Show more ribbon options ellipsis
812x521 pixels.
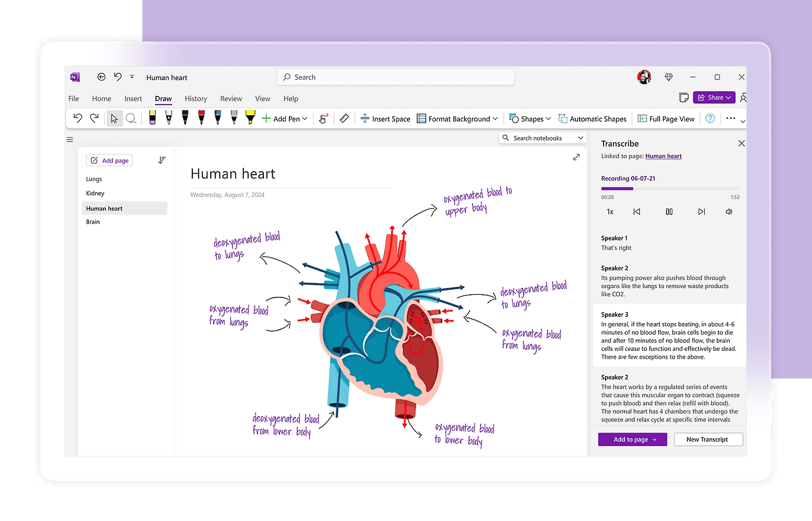click(x=731, y=118)
